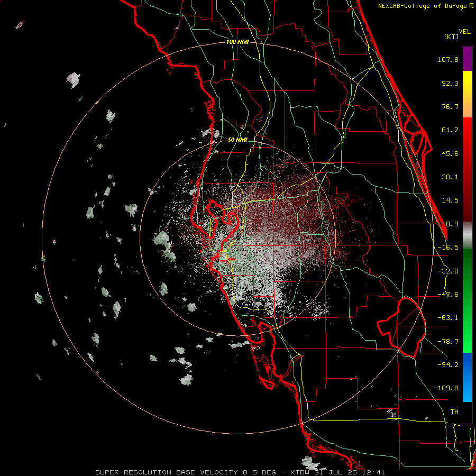Click the green segment of the color bar
This screenshot has height=476, width=476.
[x=467, y=300]
